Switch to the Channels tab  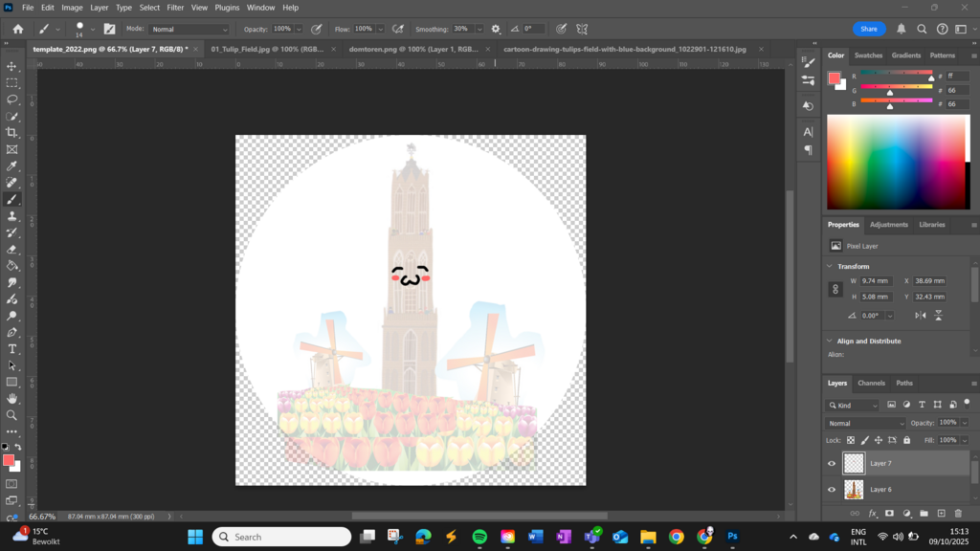tap(871, 383)
